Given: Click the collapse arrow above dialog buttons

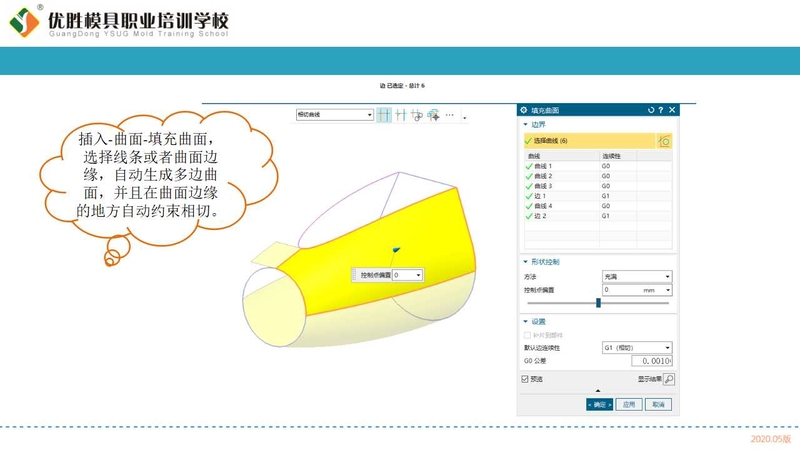Looking at the screenshot, I should click(x=598, y=391).
